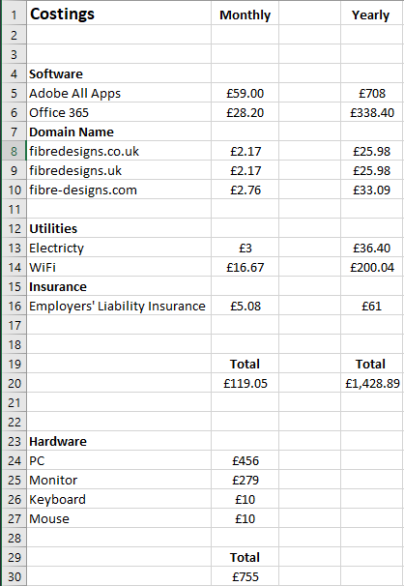Image resolution: width=404 pixels, height=586 pixels.
Task: Select the hardware total £755 cell
Action: pos(245,577)
